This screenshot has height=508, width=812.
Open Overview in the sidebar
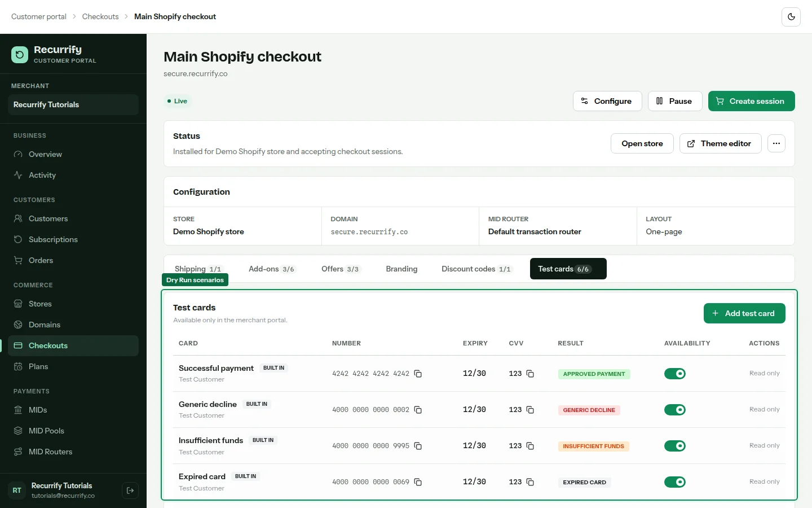[x=73, y=154]
